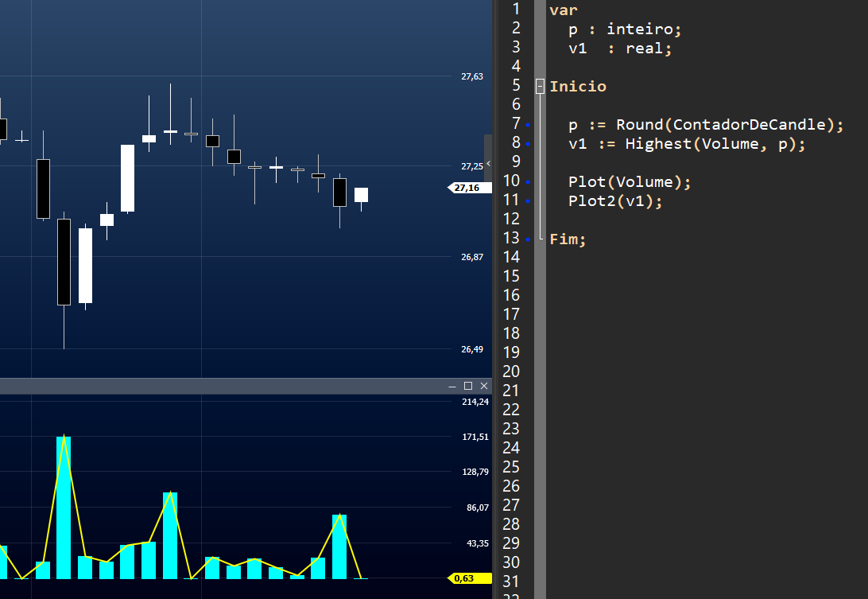Select the 27,16 current price label
This screenshot has width=868, height=599.
click(x=470, y=188)
